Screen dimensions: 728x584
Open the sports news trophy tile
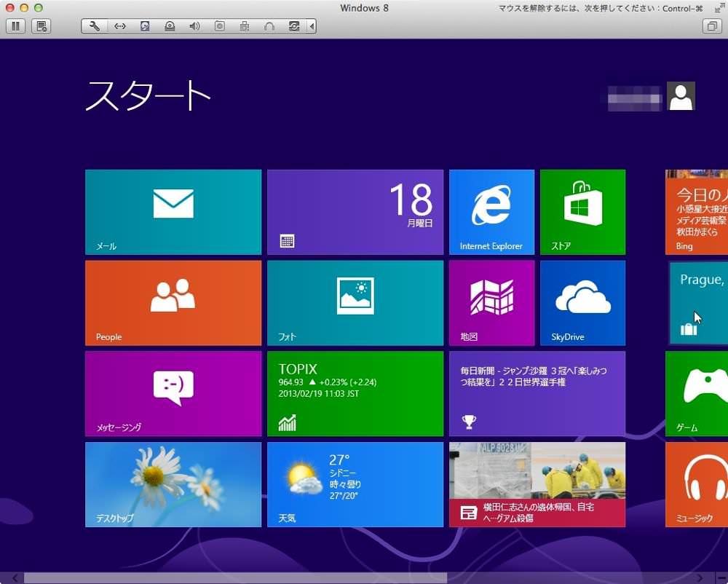tap(537, 394)
